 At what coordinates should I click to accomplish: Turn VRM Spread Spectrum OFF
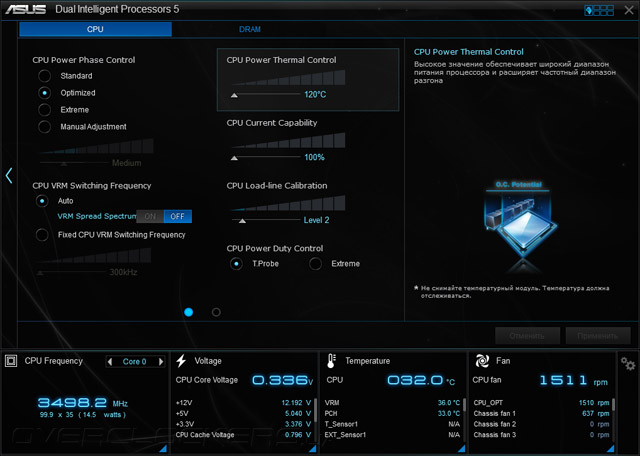point(178,216)
